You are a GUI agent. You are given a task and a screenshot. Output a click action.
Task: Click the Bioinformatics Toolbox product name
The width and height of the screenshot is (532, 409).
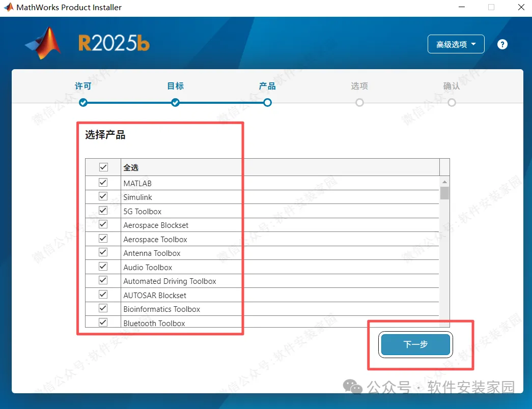pos(162,309)
